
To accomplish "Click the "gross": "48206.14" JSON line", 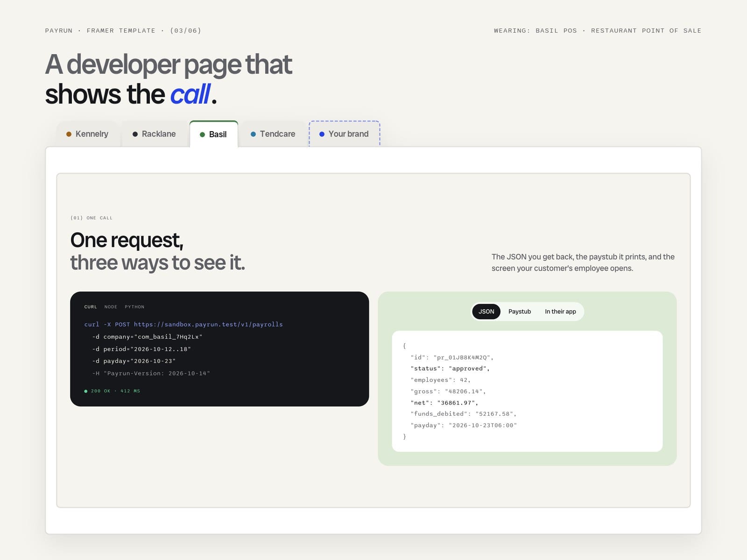I will tap(448, 392).
